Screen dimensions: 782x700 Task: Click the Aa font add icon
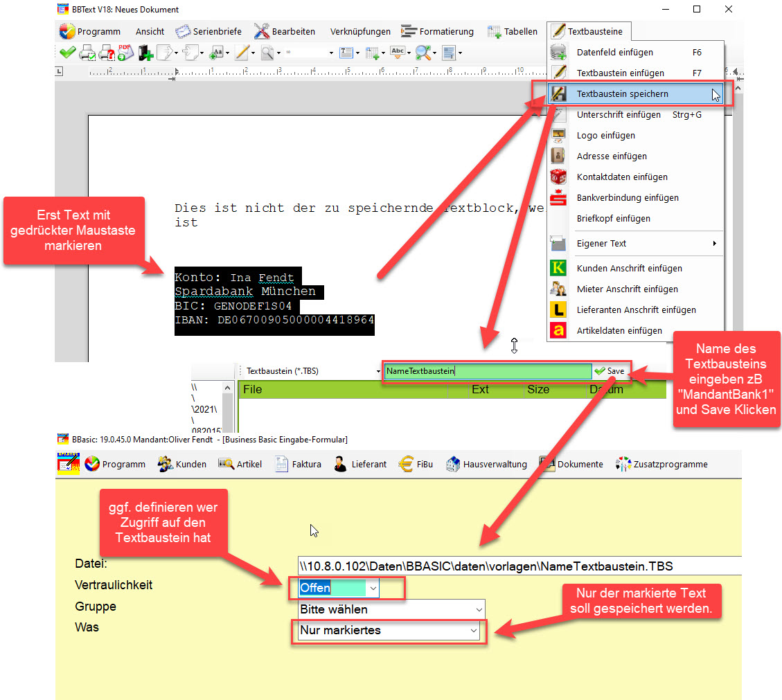(216, 53)
